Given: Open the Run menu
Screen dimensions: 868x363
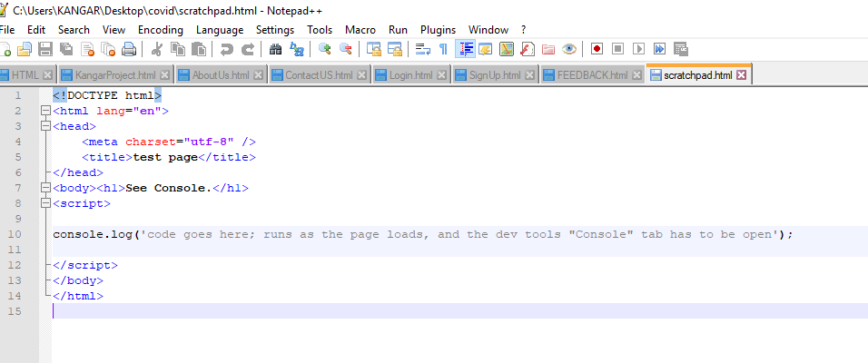Looking at the screenshot, I should tap(398, 30).
